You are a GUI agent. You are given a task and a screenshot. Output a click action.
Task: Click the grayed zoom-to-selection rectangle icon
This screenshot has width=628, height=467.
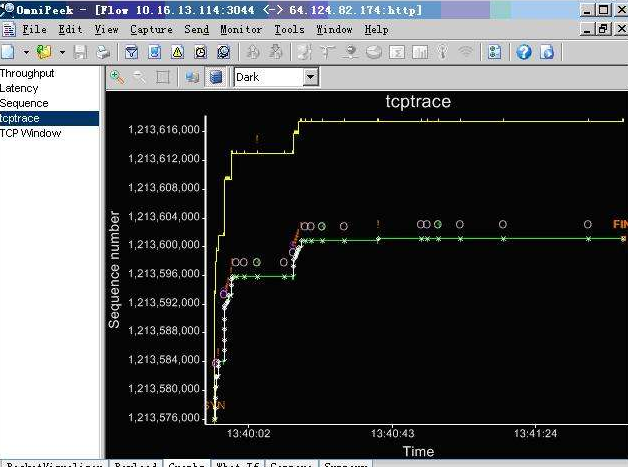[163, 77]
